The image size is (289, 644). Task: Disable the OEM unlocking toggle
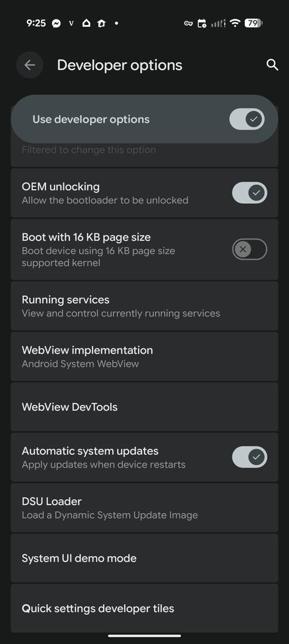250,193
